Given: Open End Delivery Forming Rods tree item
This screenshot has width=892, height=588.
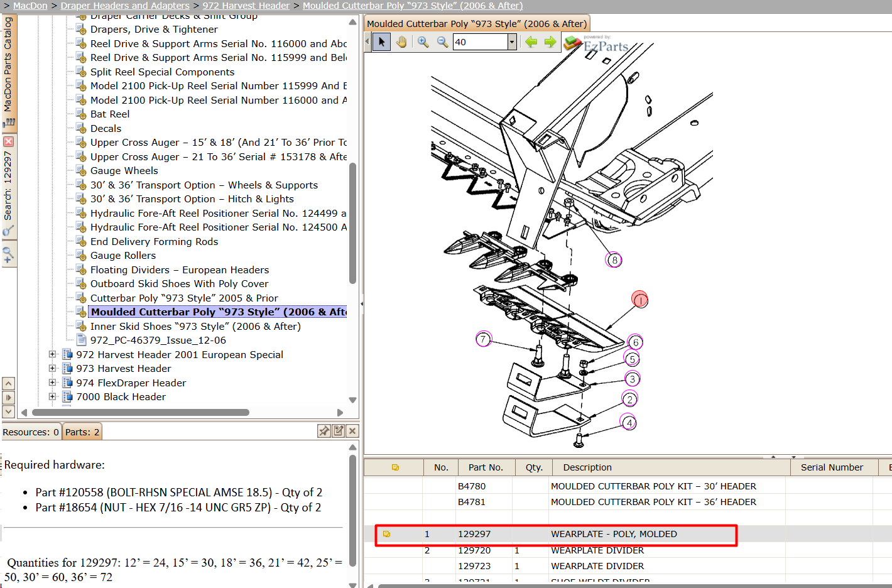Looking at the screenshot, I should coord(154,242).
